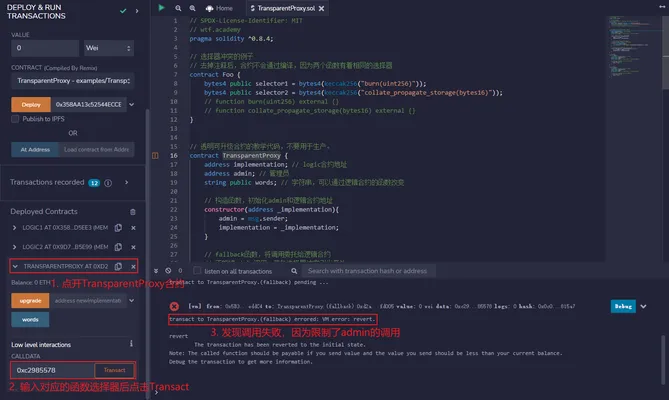The image size is (669, 400).
Task: Click the green checkmark in plugin header
Action: pyautogui.click(x=123, y=11)
